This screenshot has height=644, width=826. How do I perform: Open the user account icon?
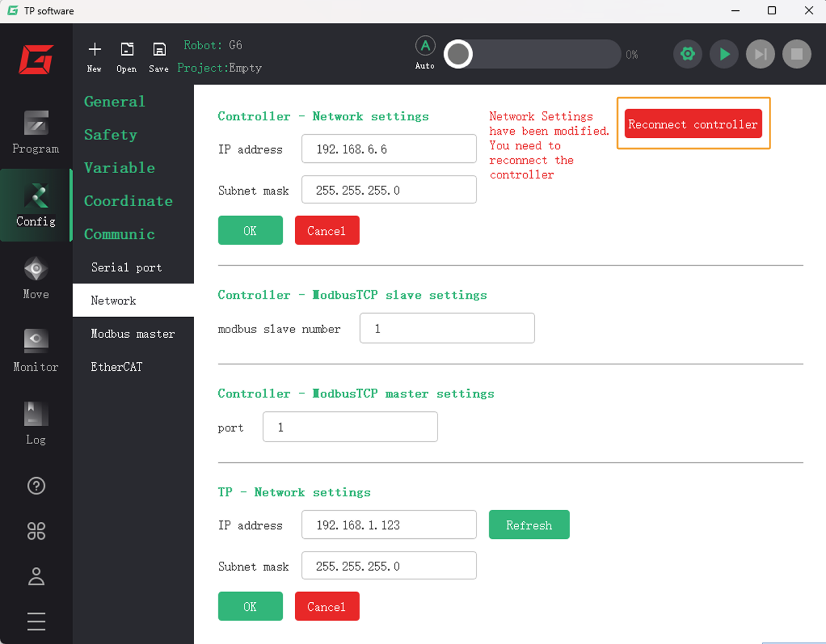click(36, 576)
